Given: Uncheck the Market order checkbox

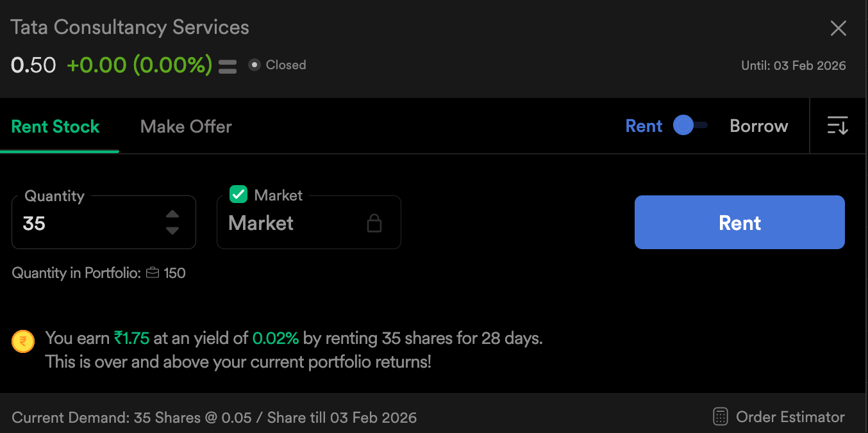Looking at the screenshot, I should tap(238, 194).
